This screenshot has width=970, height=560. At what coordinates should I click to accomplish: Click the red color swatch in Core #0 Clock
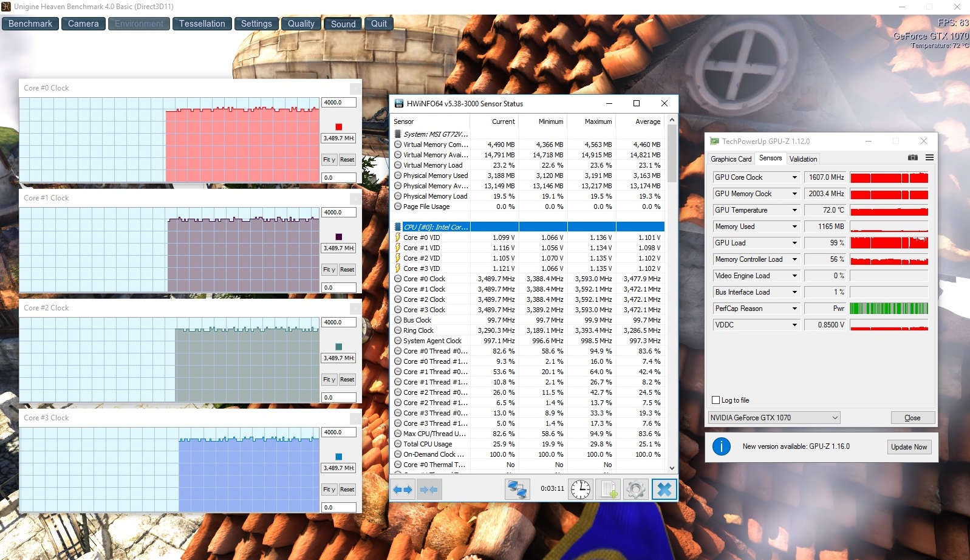(339, 127)
